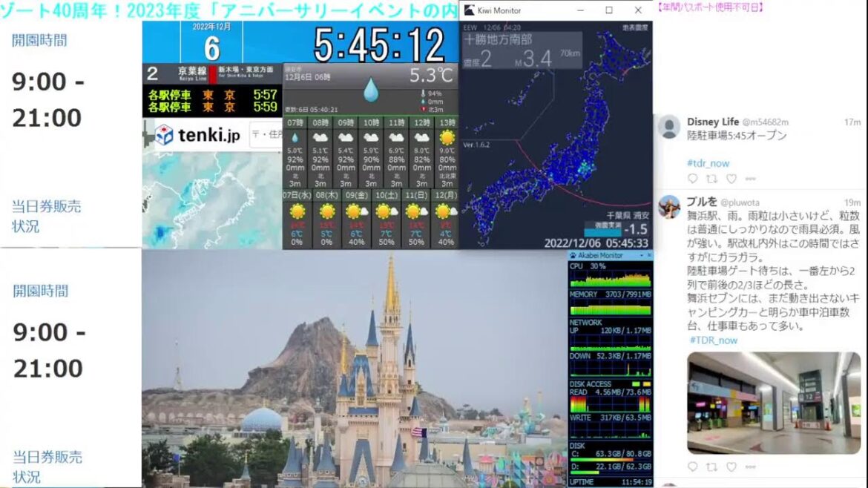Open more options on the Disney Life tweet
868x488 pixels.
pyautogui.click(x=750, y=178)
